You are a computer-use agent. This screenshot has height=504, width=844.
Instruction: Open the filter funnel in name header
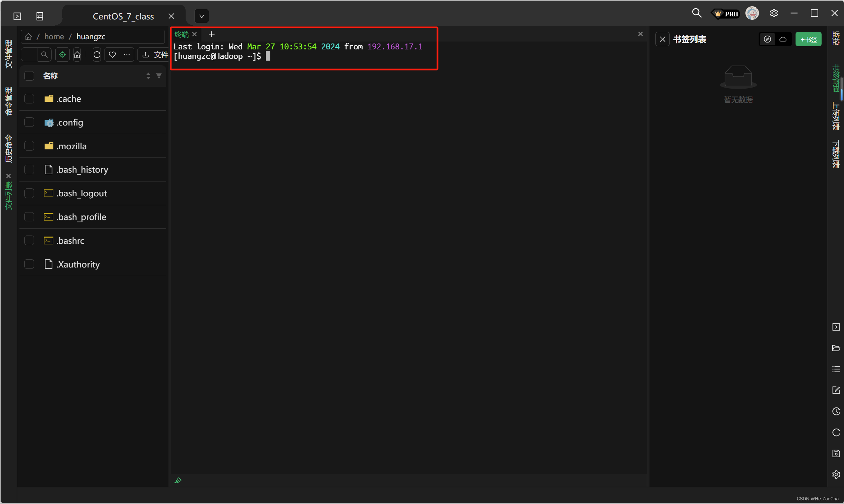click(159, 76)
